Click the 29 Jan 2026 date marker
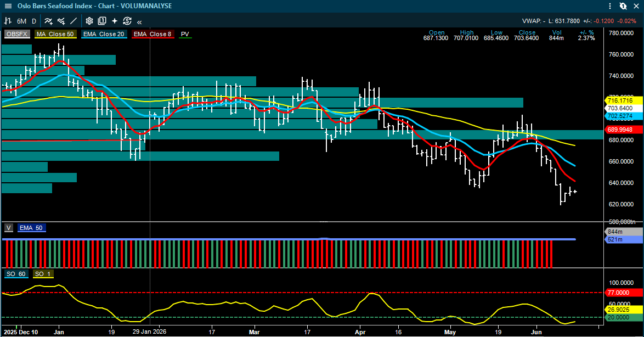Image resolution: width=644 pixels, height=337 pixels. pyautogui.click(x=150, y=332)
